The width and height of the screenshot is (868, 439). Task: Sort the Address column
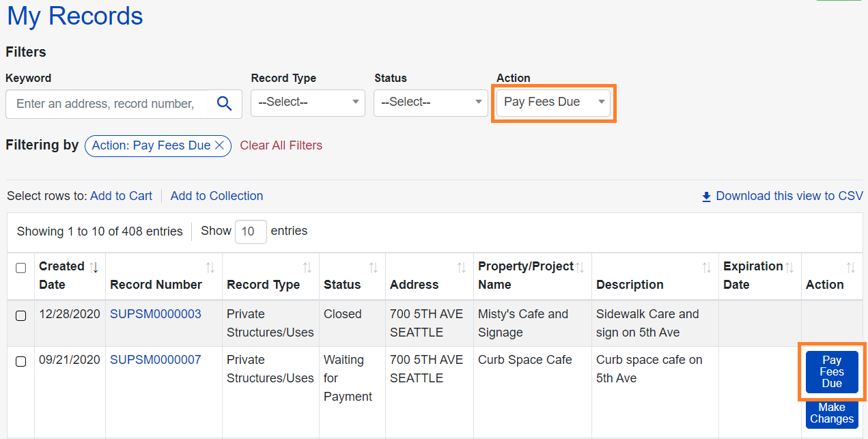point(462,267)
